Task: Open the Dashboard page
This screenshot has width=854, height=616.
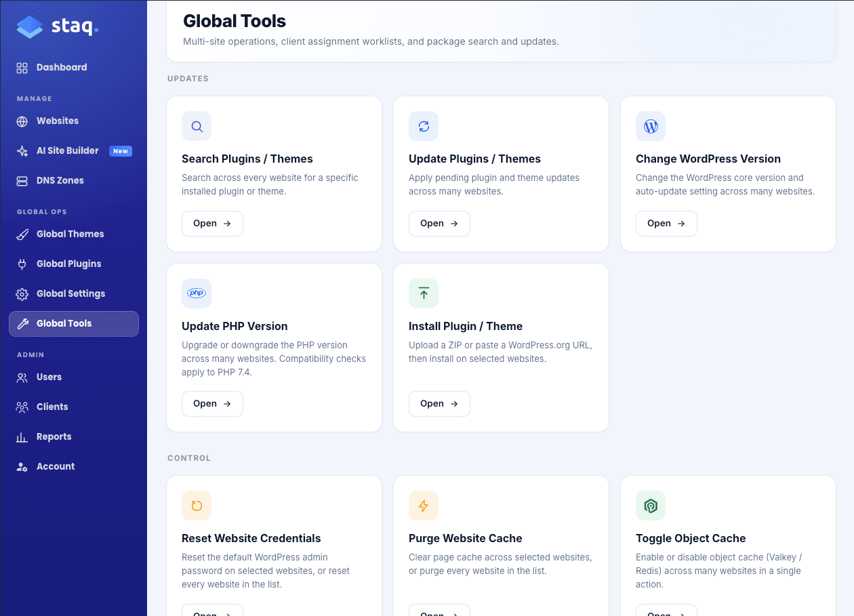Action: click(x=74, y=67)
